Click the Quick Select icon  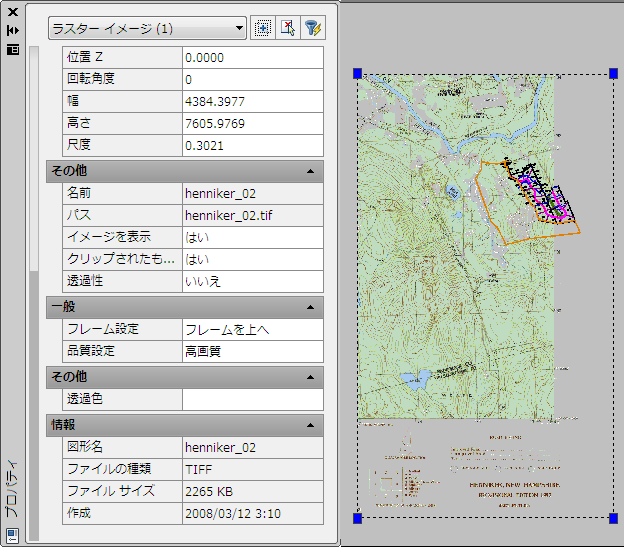(x=313, y=28)
